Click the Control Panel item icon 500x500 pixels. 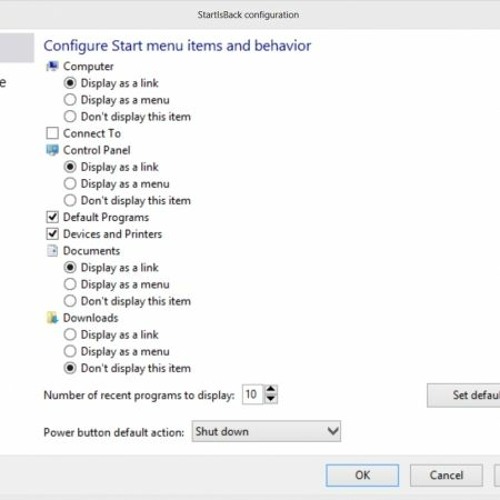[x=52, y=150]
